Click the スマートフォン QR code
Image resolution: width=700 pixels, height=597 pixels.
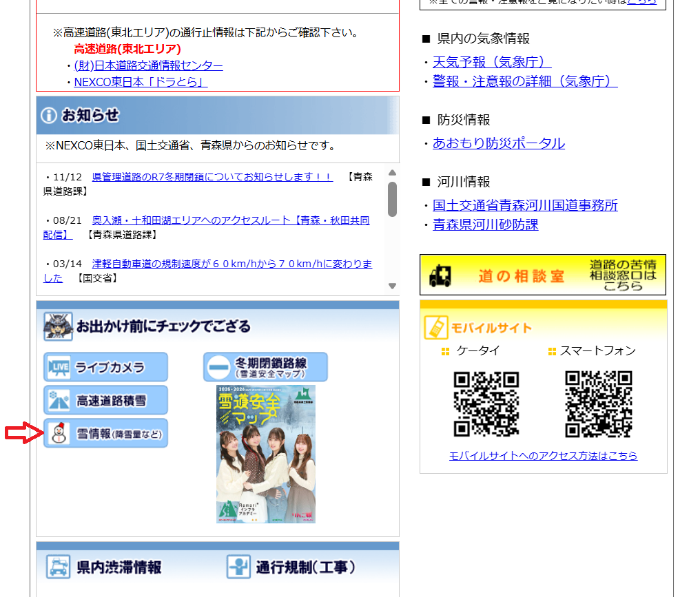coord(599,404)
